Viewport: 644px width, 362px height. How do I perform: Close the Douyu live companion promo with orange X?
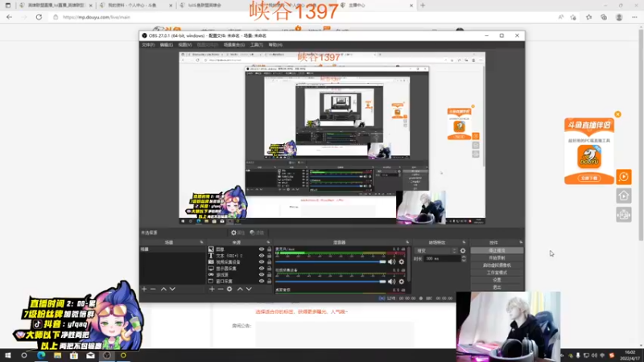617,114
